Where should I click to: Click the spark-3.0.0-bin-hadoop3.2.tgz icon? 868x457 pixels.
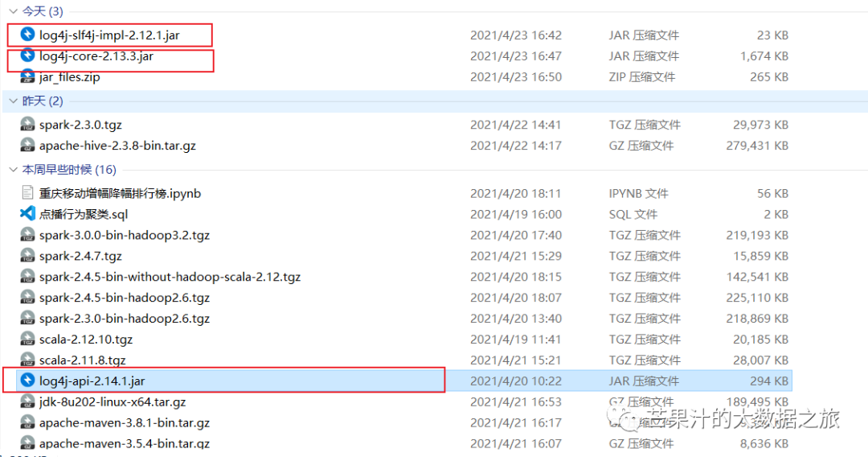[27, 235]
